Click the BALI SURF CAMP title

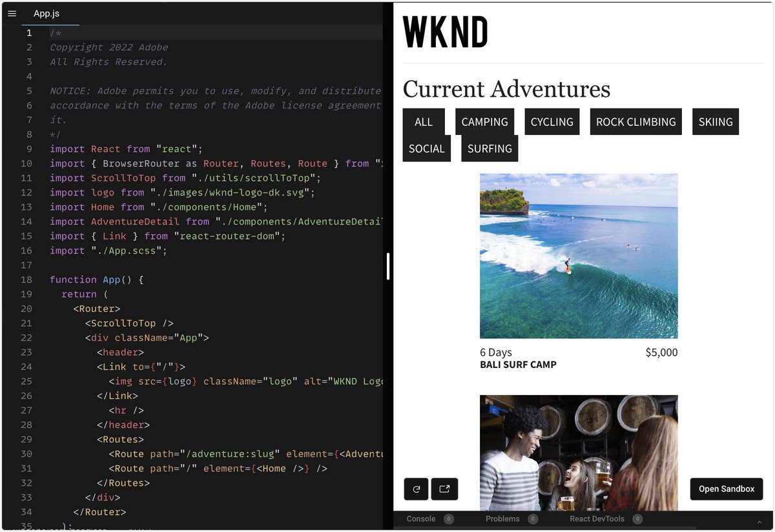click(x=518, y=365)
